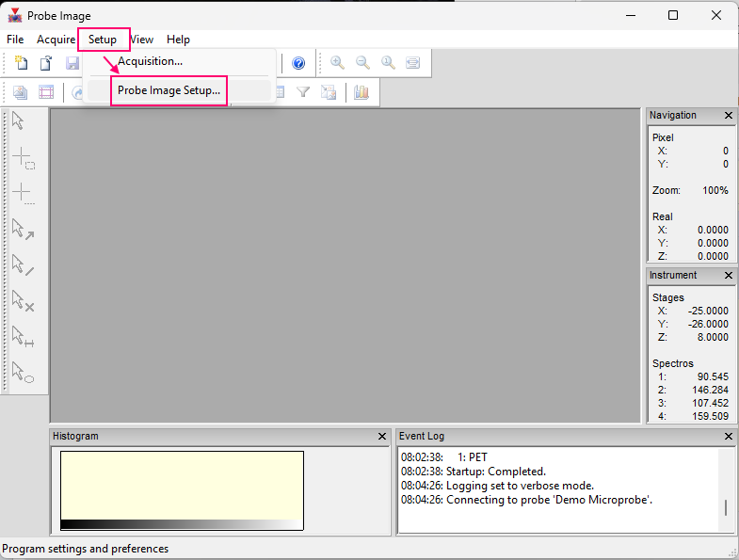Choose Probe Image Setup... from the menu

click(169, 90)
